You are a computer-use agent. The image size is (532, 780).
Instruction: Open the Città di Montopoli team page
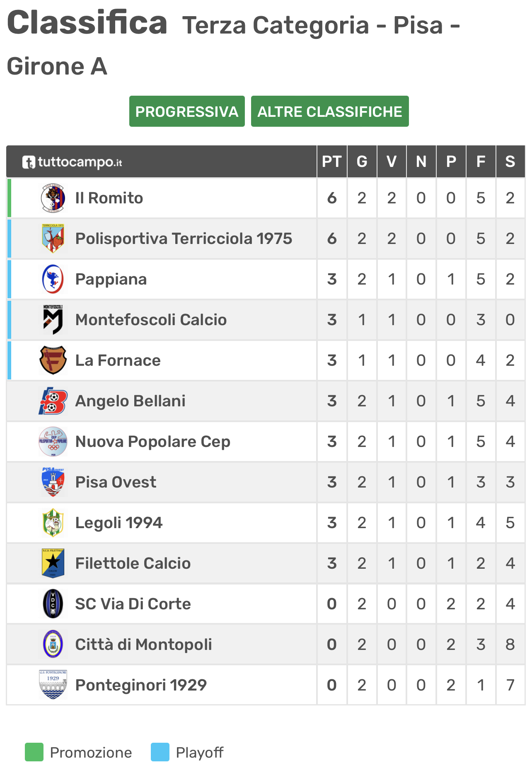[x=143, y=645]
